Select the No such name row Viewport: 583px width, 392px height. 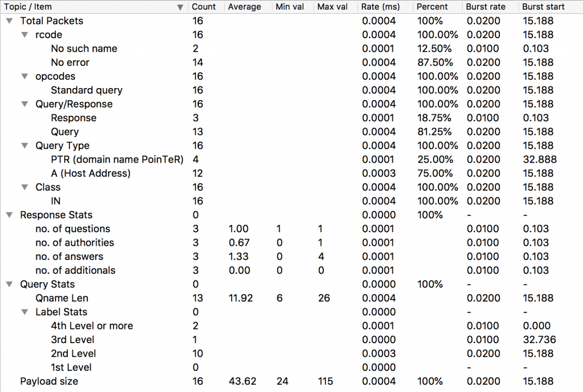tap(291, 49)
